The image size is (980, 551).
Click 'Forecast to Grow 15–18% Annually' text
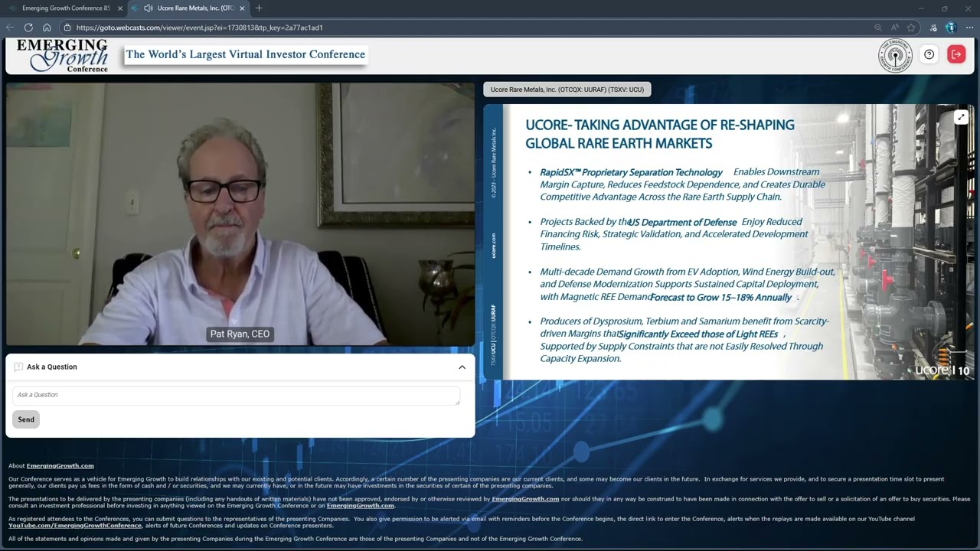[721, 297]
